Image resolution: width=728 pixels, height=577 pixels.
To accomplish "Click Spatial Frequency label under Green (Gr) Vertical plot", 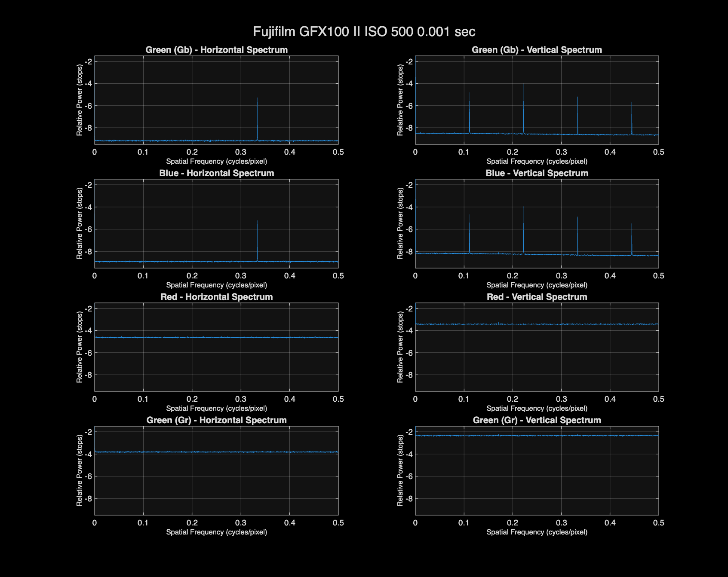I will point(537,532).
